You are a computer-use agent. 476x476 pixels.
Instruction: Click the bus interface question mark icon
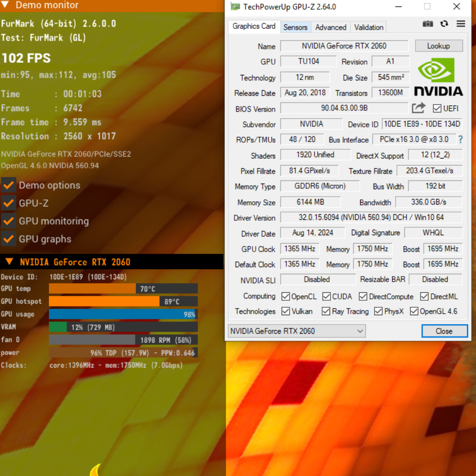pyautogui.click(x=460, y=139)
